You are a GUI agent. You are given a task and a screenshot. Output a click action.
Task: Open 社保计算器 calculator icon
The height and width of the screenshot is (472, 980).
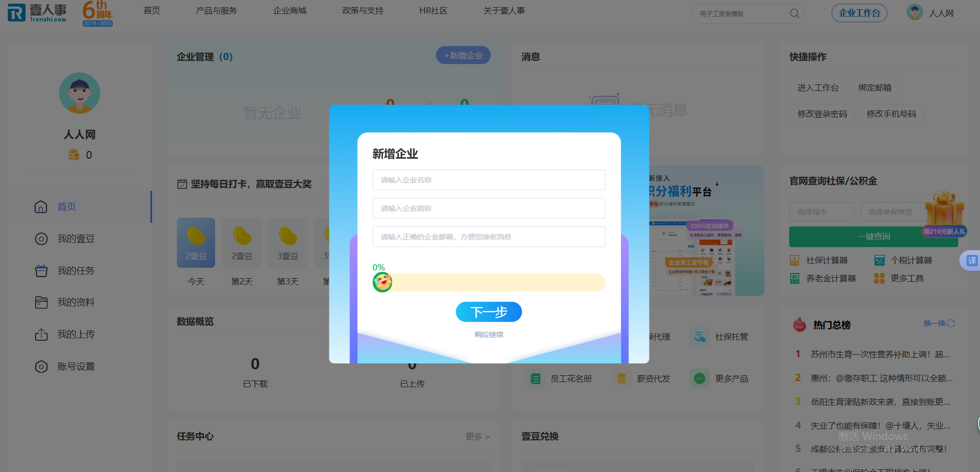click(x=794, y=261)
